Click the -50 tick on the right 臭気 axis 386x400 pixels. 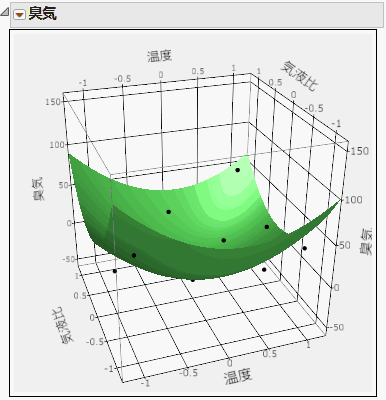click(335, 327)
